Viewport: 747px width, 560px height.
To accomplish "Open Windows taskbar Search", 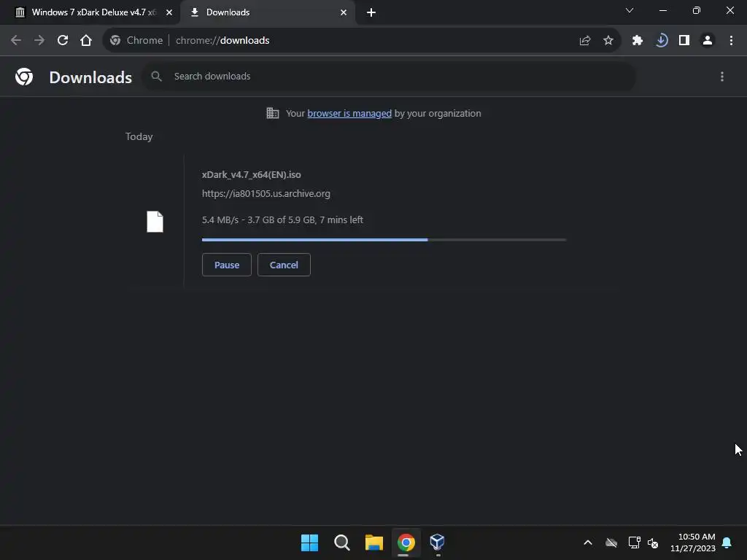I will (342, 542).
